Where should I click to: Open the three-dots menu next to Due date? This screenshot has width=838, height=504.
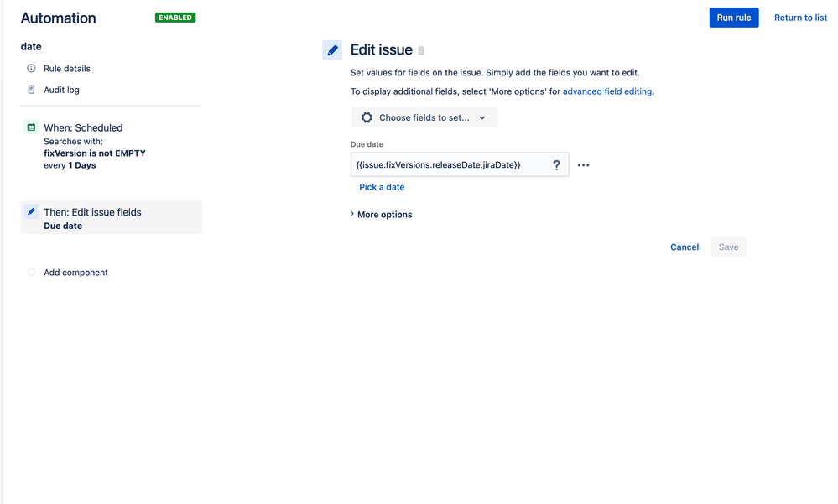[x=584, y=165]
